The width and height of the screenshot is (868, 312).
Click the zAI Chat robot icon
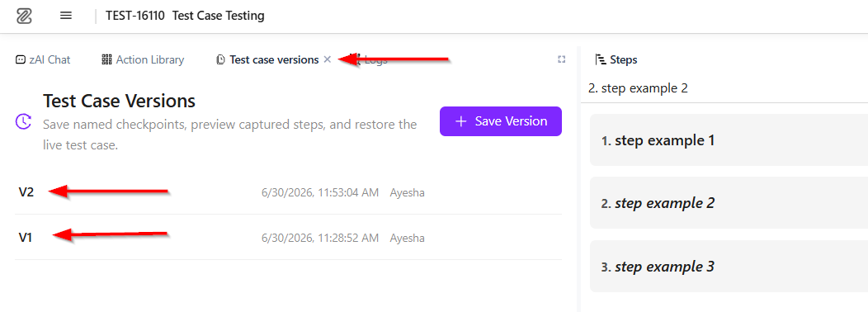point(21,60)
